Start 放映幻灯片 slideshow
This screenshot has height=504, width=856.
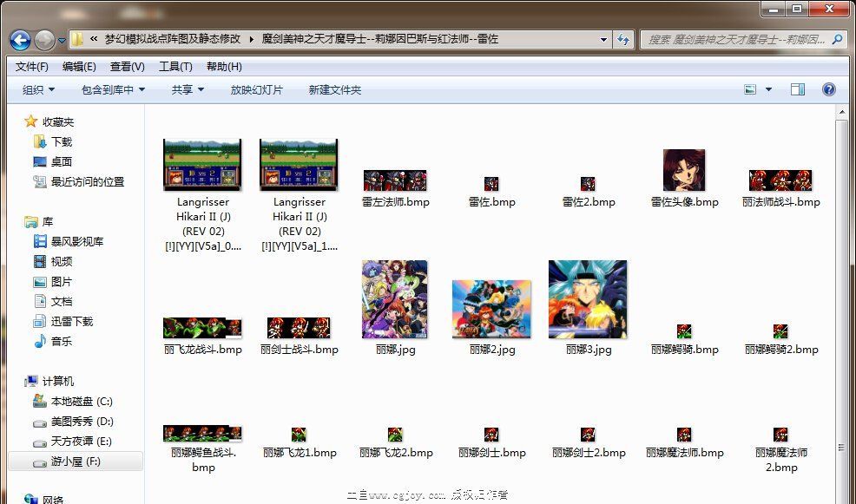257,89
